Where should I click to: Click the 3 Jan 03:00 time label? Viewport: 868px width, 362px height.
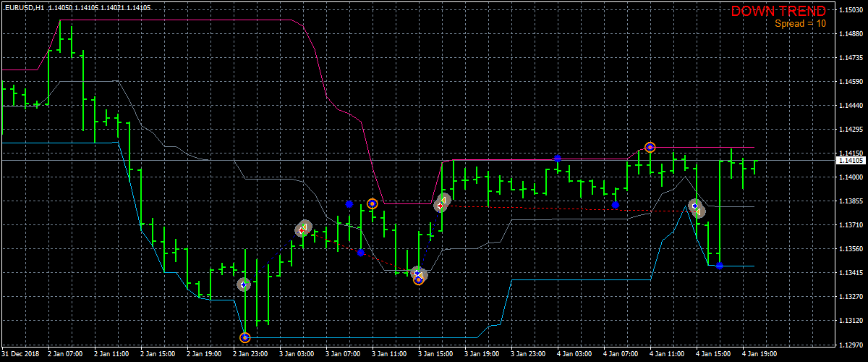tap(297, 355)
